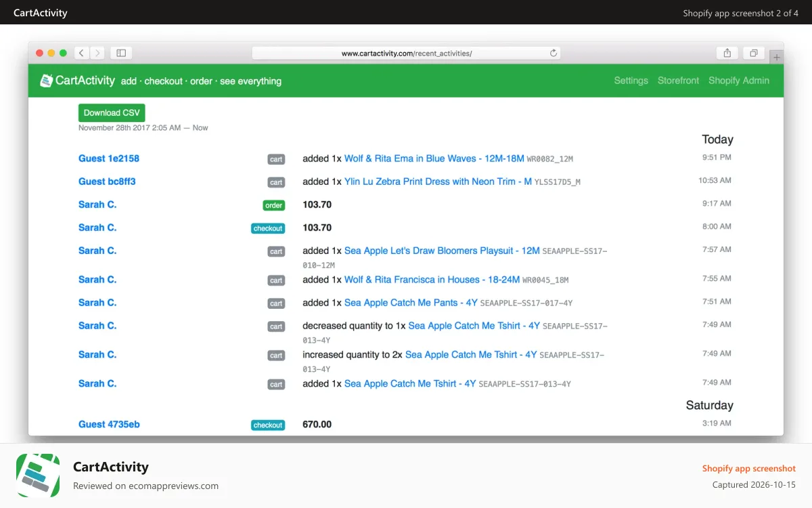Click the CartActivity logo icon in header
This screenshot has width=812, height=508.
pos(46,81)
